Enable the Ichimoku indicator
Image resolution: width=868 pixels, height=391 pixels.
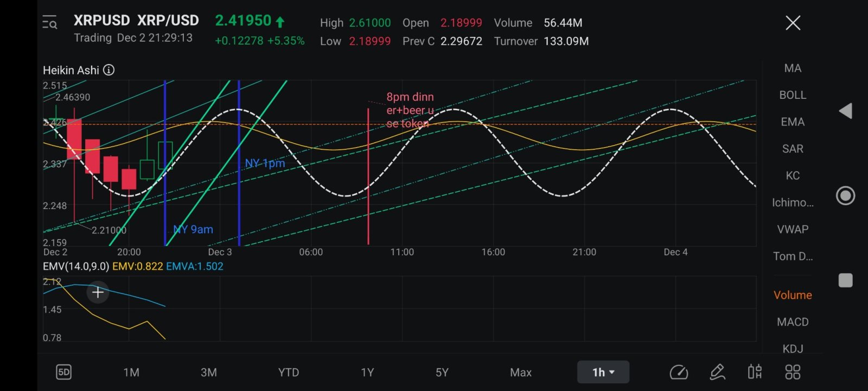[793, 203]
